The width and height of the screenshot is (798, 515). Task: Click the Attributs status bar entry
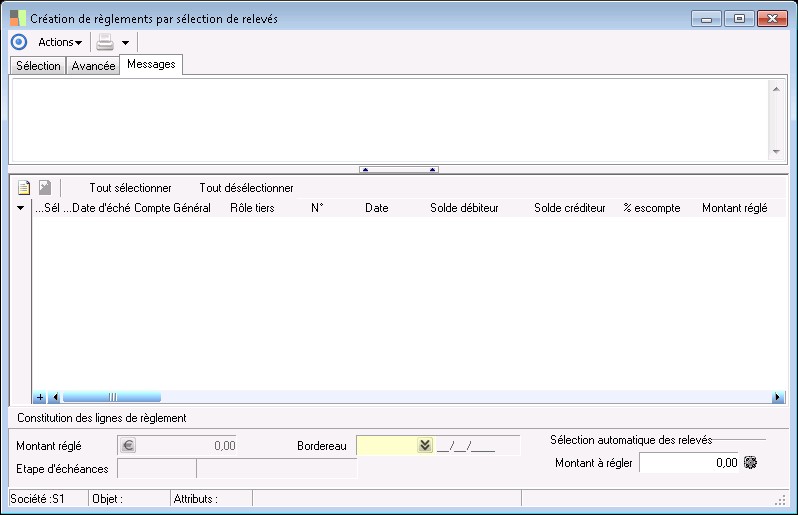pos(211,499)
